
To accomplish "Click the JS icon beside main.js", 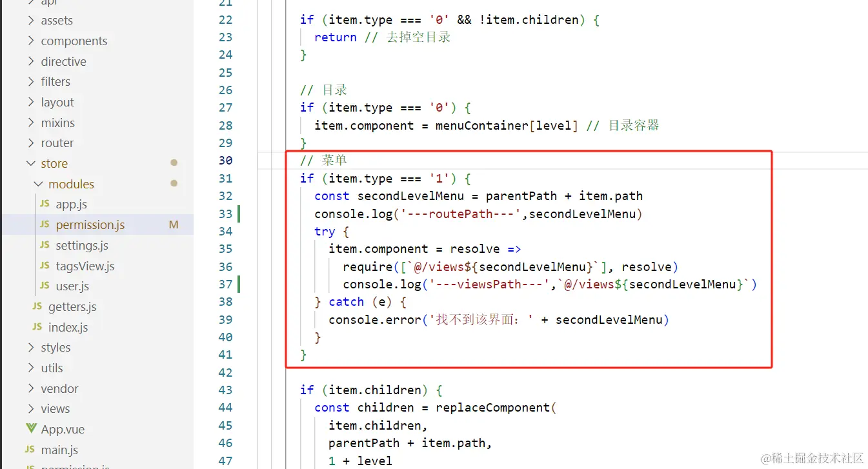I will tap(30, 450).
